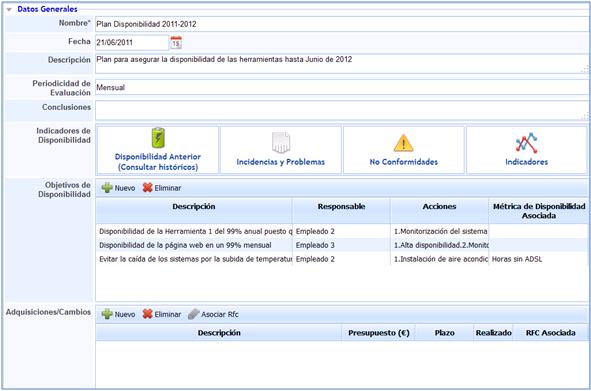This screenshot has height=391, width=591.
Task: Click the Asociar Rfc button
Action: pos(213,314)
